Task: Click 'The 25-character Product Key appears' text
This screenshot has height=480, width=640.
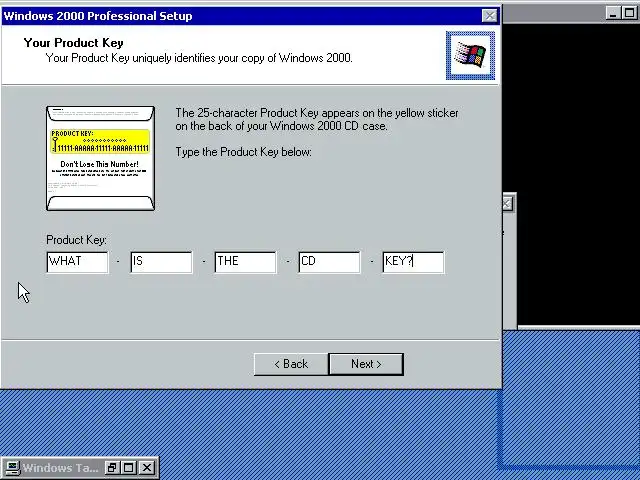Action: 317,119
